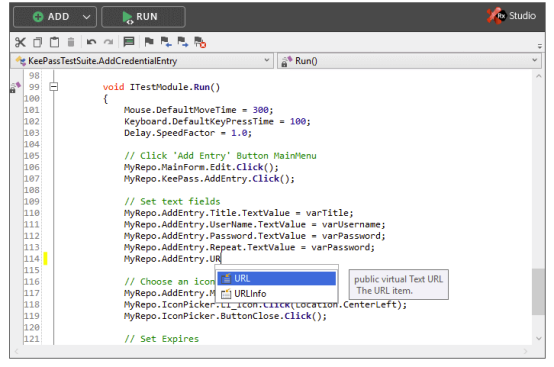
Task: Click the '// Set text fields' comment
Action: [x=172, y=201]
